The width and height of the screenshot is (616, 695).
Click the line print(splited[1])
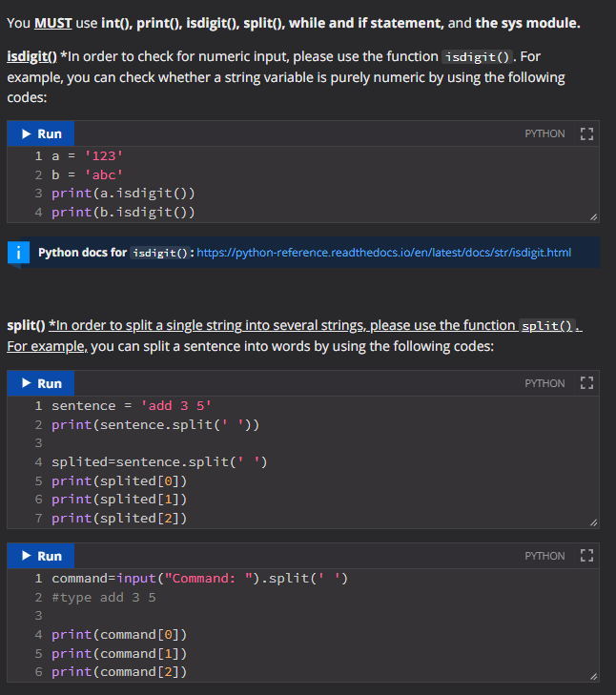tap(119, 500)
